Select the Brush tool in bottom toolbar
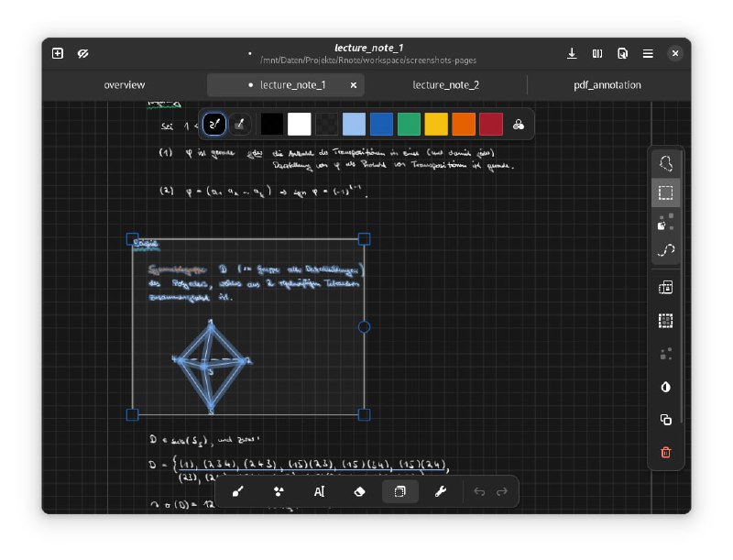The image size is (733, 560). point(238,491)
